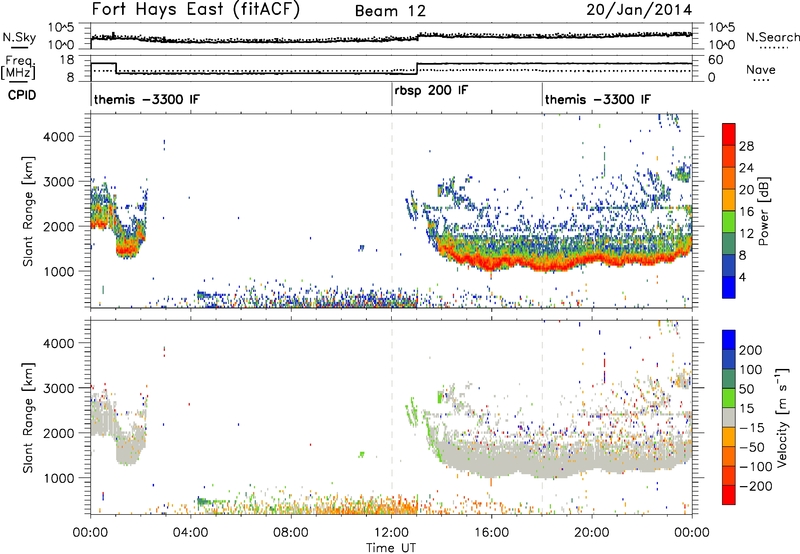Image resolution: width=800 pixels, height=554 pixels.
Task: Select the '1000' tick of the power panel
Action: click(x=59, y=271)
